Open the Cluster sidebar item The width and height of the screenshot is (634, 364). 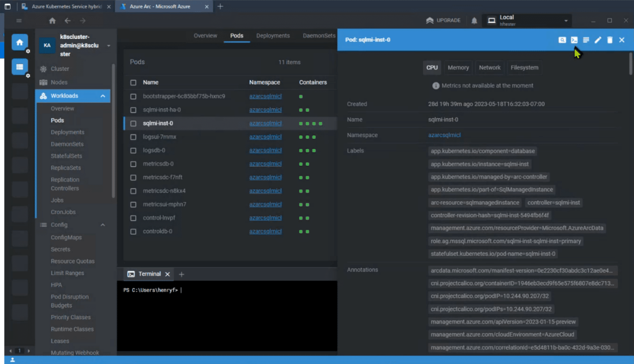(60, 69)
